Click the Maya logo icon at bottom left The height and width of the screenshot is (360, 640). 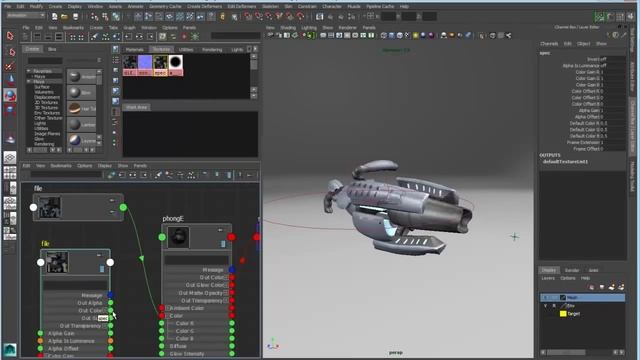pos(10,350)
